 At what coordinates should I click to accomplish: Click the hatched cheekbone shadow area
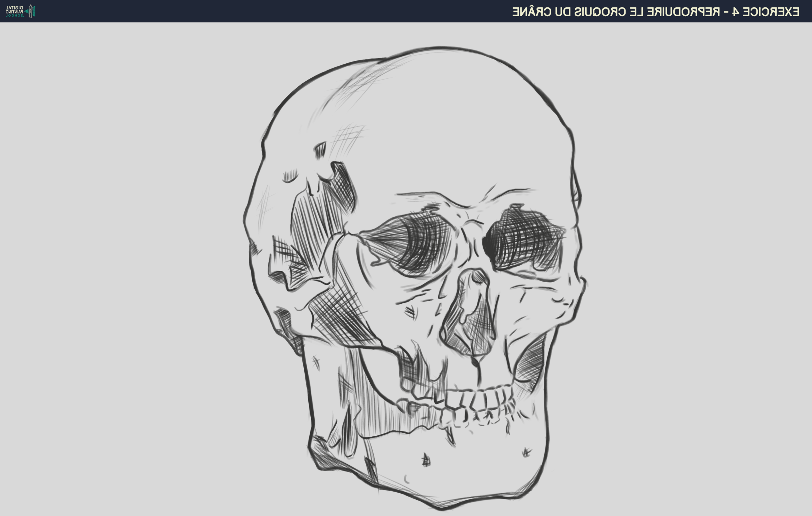[x=341, y=315]
